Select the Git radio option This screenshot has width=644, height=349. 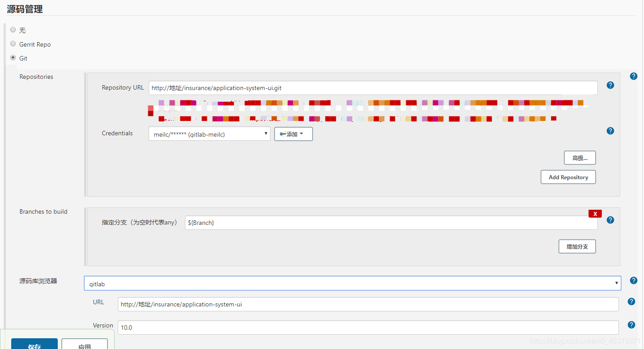(13, 58)
